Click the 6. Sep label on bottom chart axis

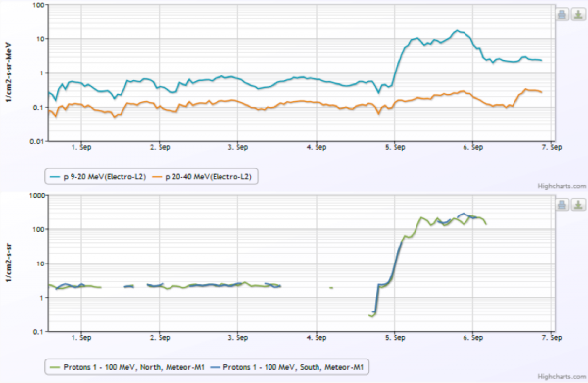pos(473,337)
